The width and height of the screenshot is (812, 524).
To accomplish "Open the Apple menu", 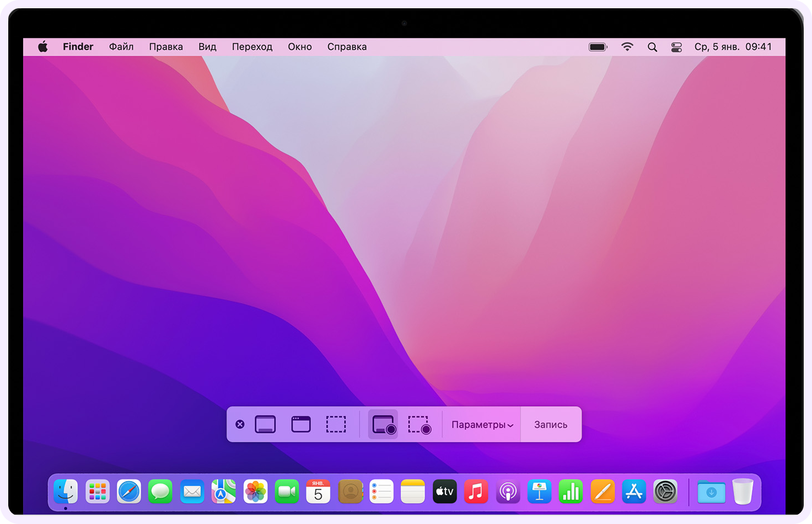I will (43, 47).
